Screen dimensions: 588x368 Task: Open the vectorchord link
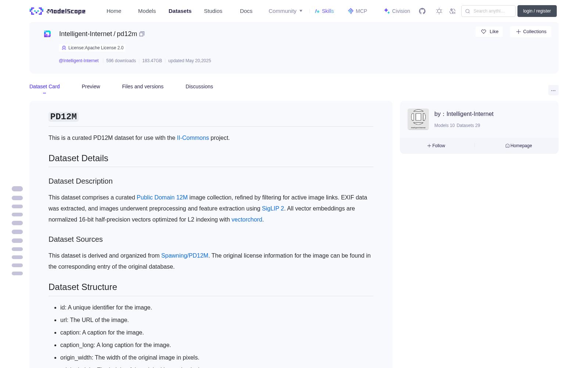(x=247, y=219)
